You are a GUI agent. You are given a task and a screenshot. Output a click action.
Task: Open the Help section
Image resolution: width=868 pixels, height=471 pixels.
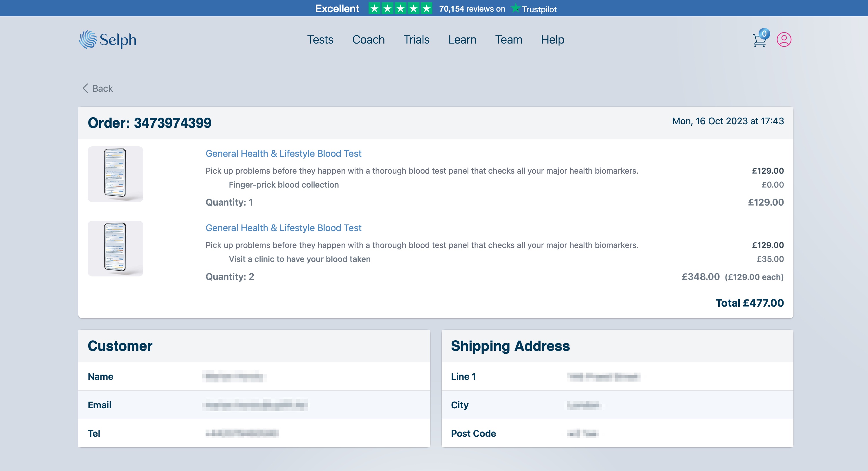point(552,39)
